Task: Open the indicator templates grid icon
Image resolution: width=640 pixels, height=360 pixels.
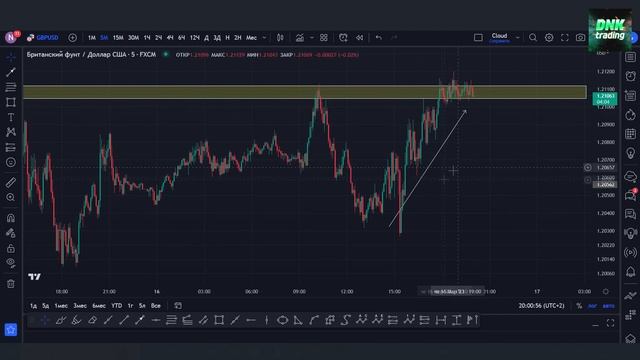Action: pos(324,38)
